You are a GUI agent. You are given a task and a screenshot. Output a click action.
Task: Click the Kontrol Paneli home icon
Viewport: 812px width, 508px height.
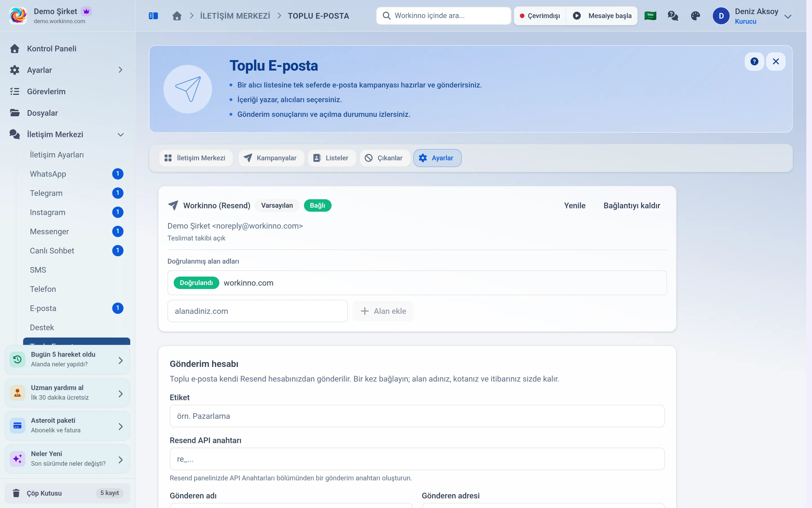click(14, 49)
